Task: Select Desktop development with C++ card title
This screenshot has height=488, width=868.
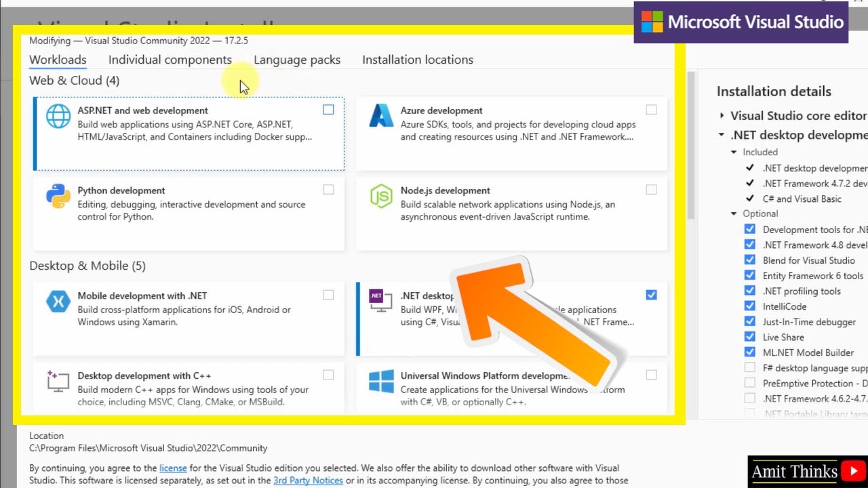Action: tap(144, 375)
